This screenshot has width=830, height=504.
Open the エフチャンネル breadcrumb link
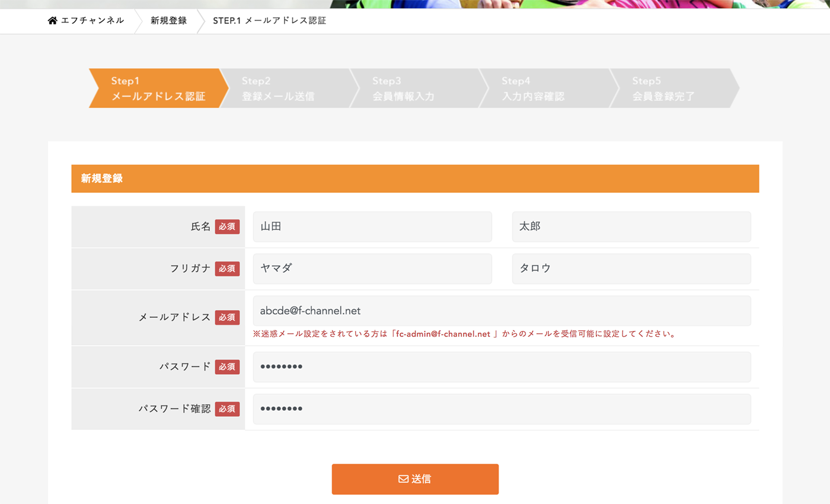[92, 21]
